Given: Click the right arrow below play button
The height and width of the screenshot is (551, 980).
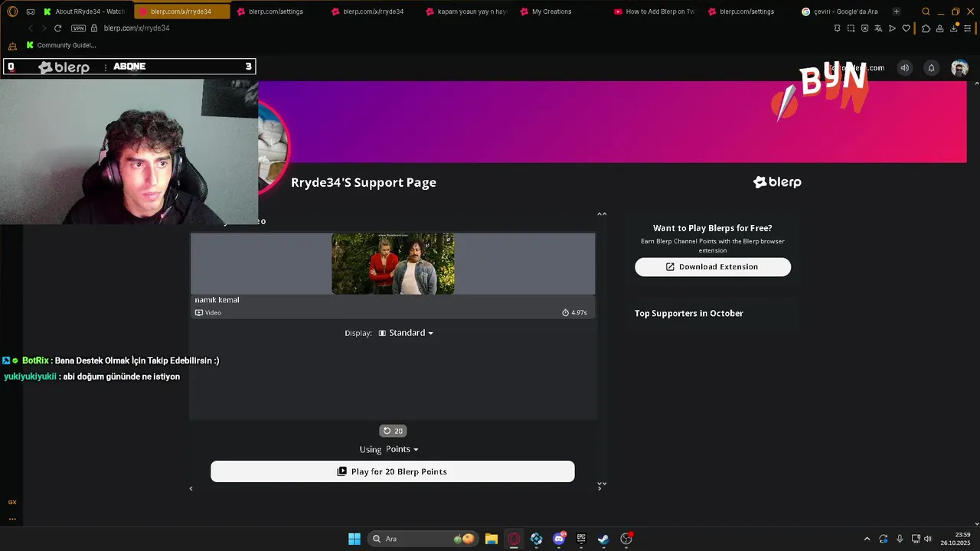Looking at the screenshot, I should (x=599, y=488).
